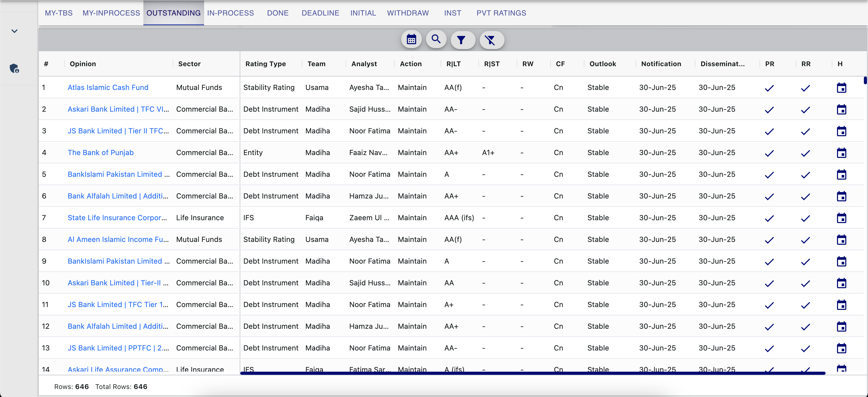
Task: Open Al Ameen Islamic Income Fund link
Action: coord(118,239)
